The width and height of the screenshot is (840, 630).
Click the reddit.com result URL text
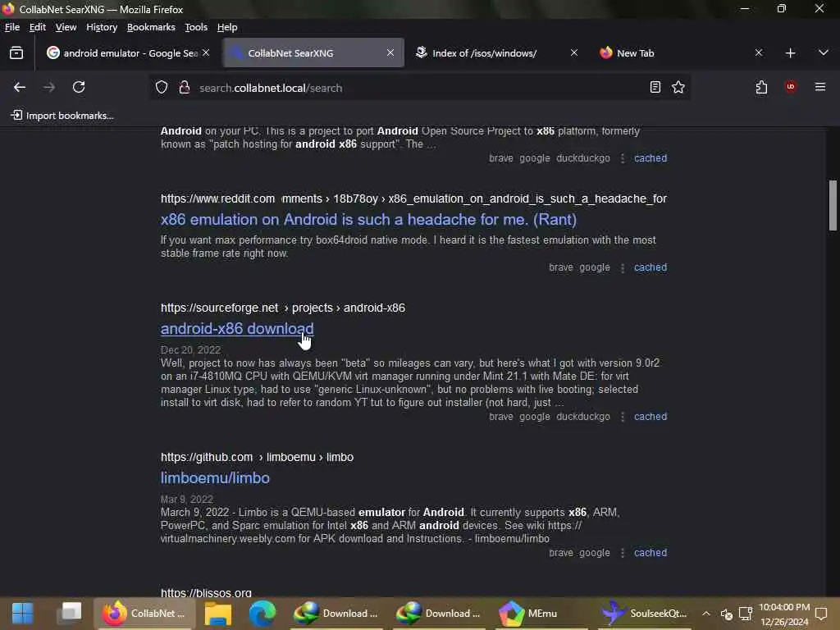413,199
